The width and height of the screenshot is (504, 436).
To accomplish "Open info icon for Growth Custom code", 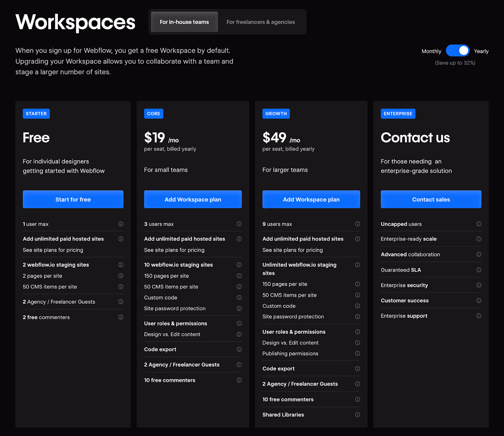I will [358, 306].
